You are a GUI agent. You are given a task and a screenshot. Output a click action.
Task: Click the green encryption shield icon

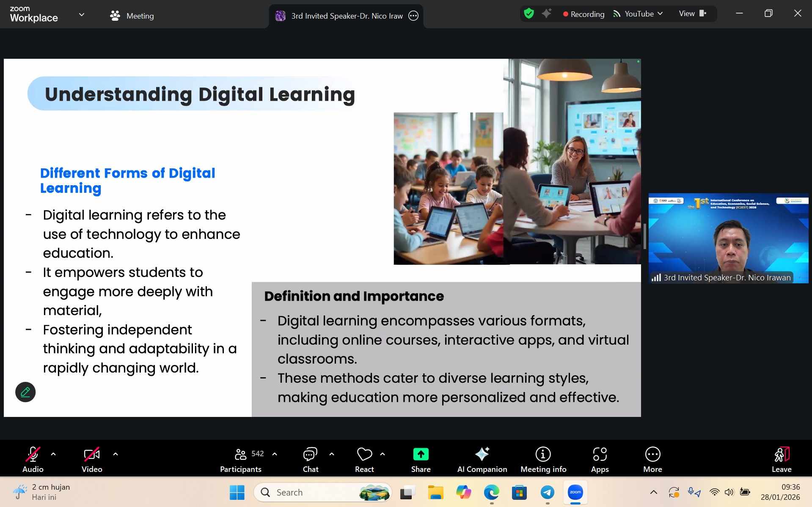(529, 14)
